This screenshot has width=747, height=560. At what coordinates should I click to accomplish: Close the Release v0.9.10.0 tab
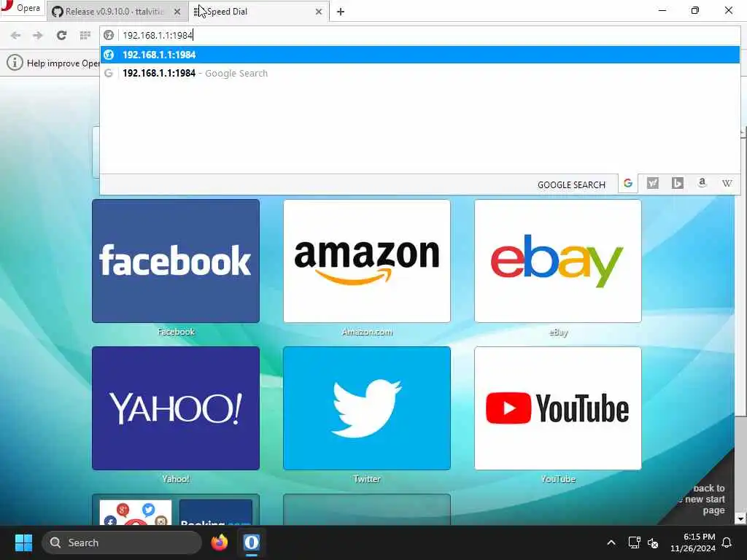177,12
